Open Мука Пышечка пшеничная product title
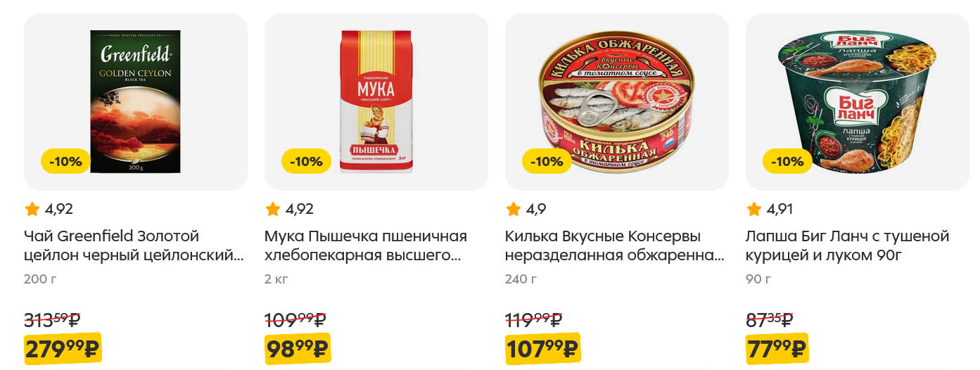 366,245
